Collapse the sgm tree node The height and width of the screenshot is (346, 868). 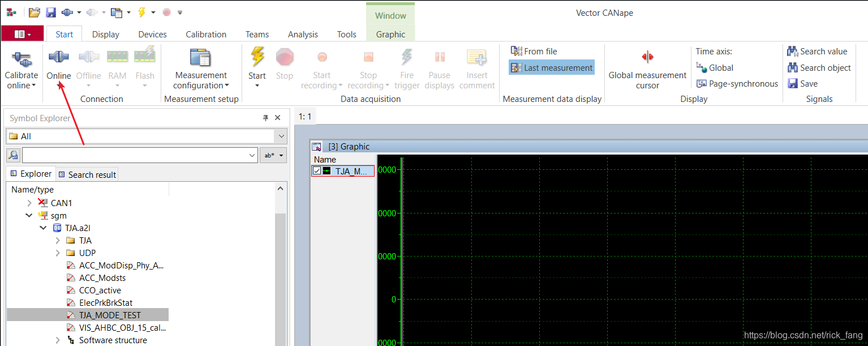click(29, 215)
